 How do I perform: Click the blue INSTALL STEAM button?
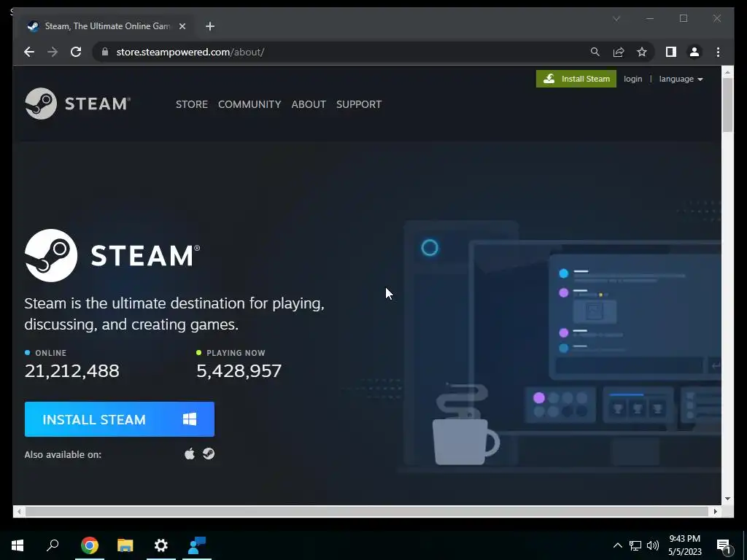[120, 419]
